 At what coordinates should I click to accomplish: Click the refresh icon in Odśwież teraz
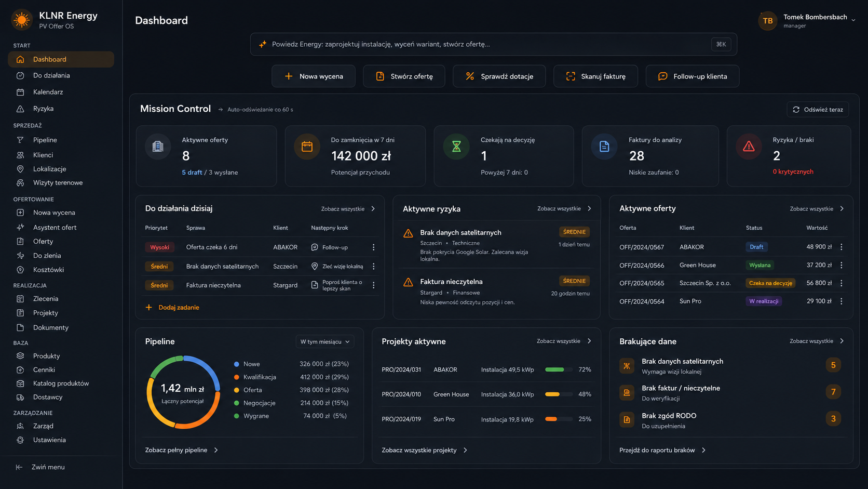[x=796, y=110]
